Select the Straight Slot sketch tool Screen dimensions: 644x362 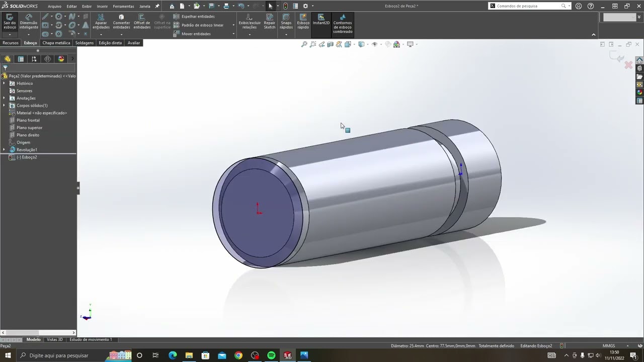pos(45,34)
